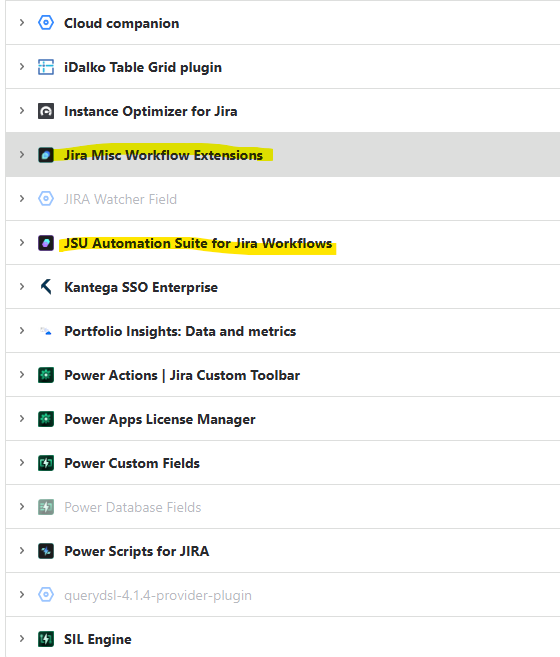Expand Power Scripts for JIRA chevron
Screen dimensions: 560x657
tap(22, 551)
